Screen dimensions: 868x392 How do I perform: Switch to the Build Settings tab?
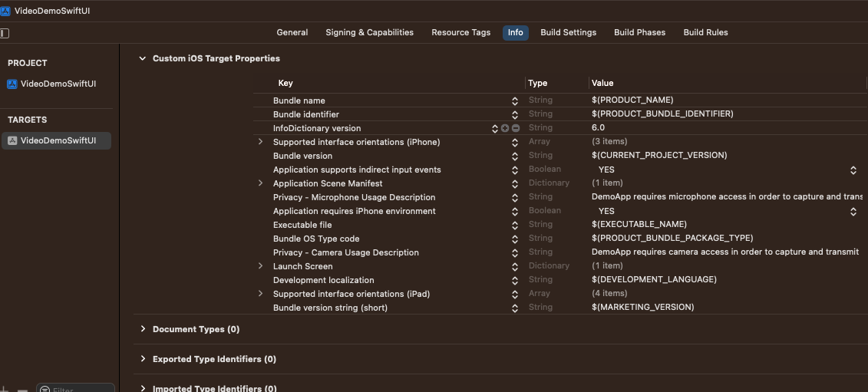568,32
